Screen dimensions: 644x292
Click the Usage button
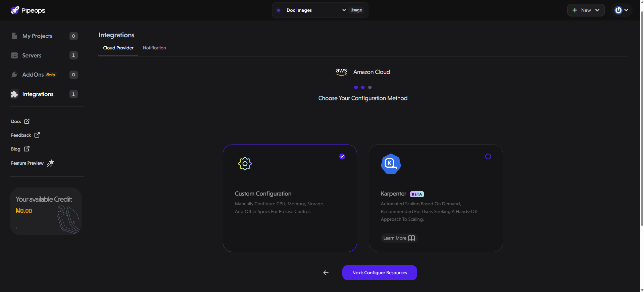click(x=356, y=10)
